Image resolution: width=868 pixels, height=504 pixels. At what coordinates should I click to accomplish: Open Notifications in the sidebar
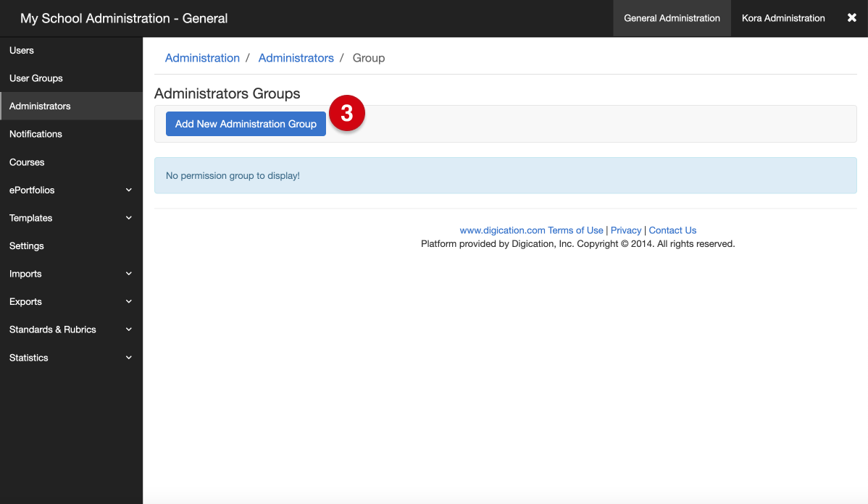tap(36, 134)
